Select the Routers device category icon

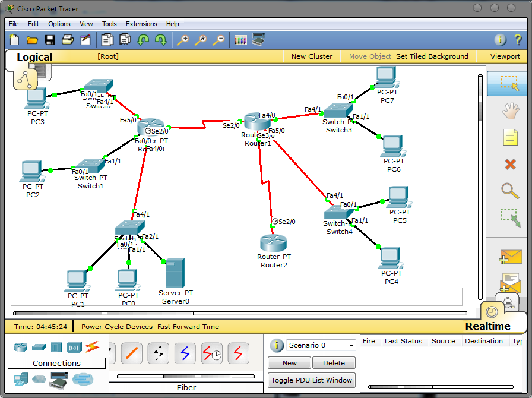(x=21, y=347)
